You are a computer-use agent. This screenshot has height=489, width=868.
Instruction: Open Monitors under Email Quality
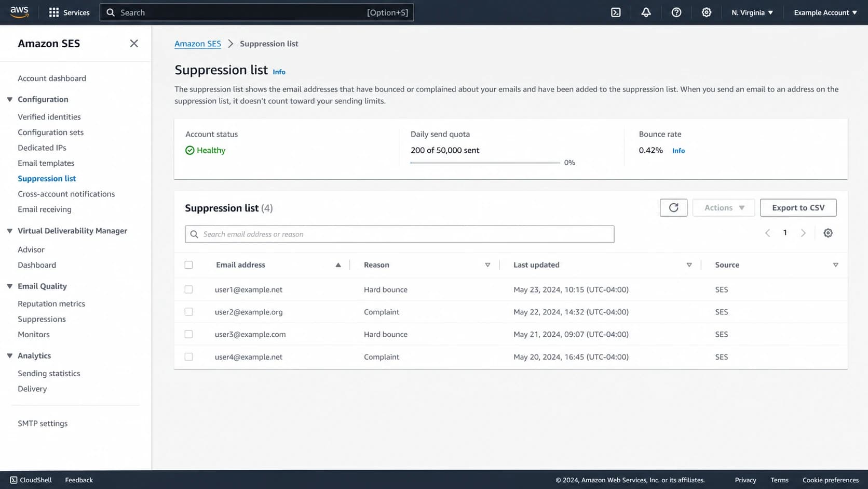click(34, 335)
